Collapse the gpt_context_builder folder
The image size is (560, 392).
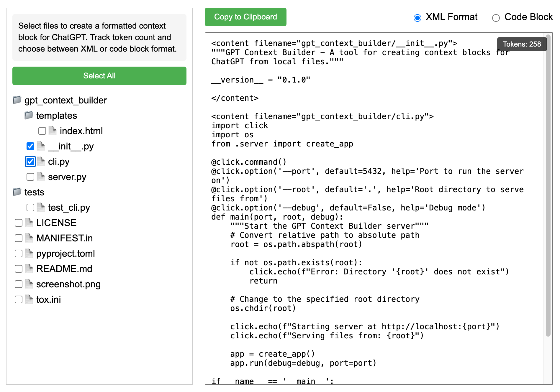[x=66, y=100]
